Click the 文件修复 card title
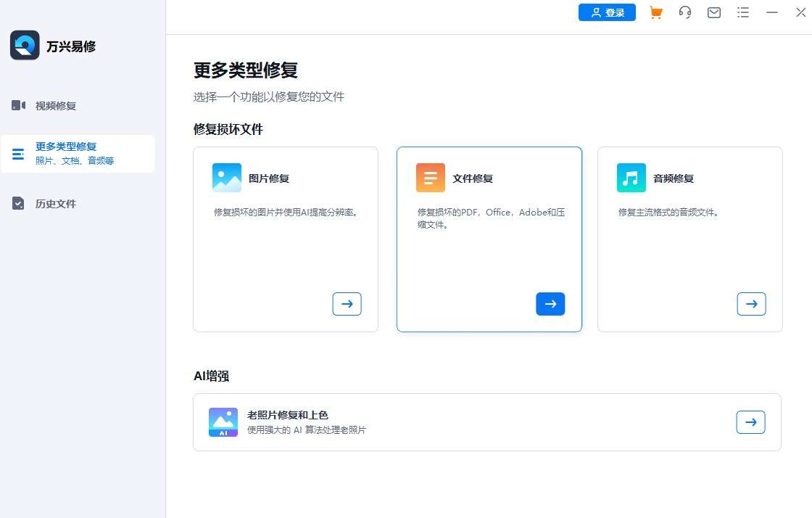The width and height of the screenshot is (812, 518). (473, 178)
